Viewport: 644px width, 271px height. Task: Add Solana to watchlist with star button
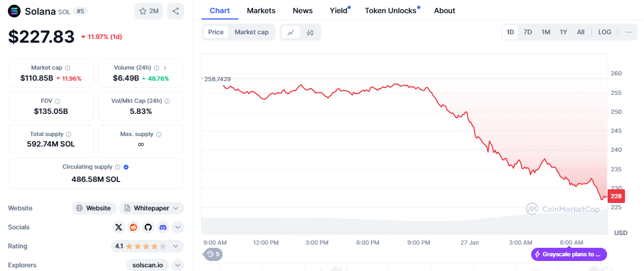tap(149, 11)
